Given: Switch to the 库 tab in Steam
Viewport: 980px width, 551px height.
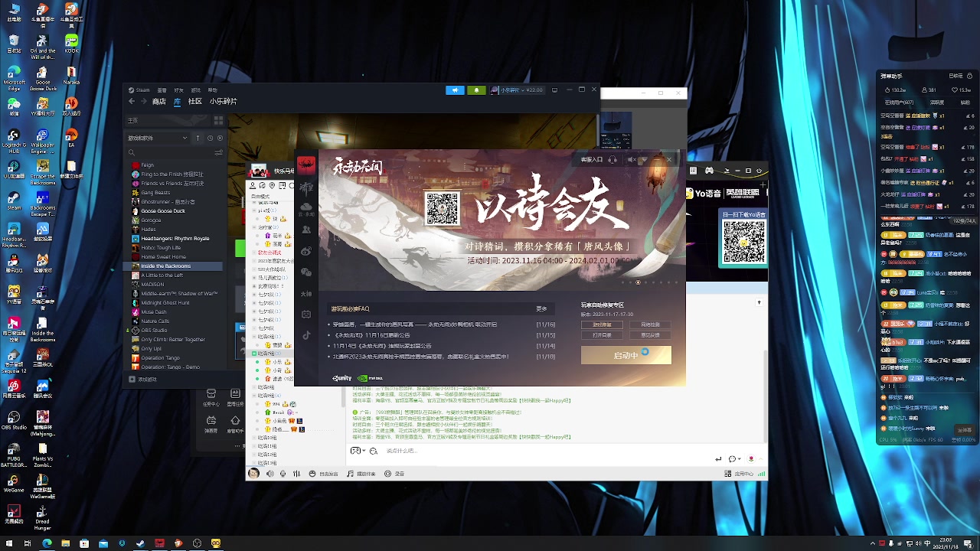Looking at the screenshot, I should coord(177,101).
